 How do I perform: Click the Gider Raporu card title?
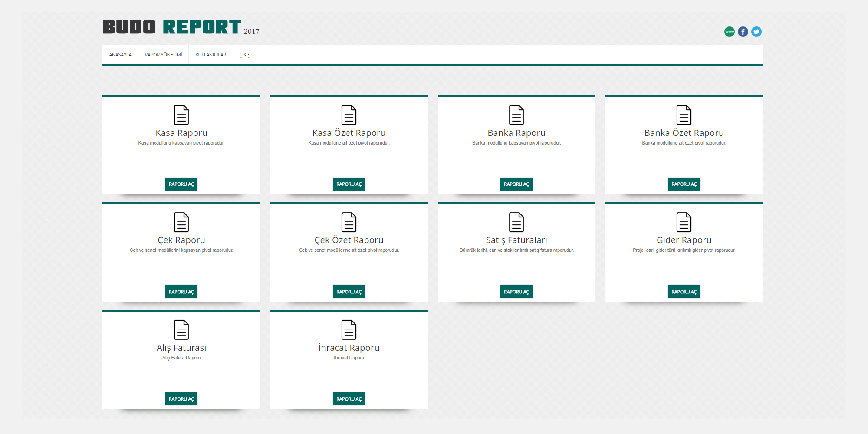[684, 240]
